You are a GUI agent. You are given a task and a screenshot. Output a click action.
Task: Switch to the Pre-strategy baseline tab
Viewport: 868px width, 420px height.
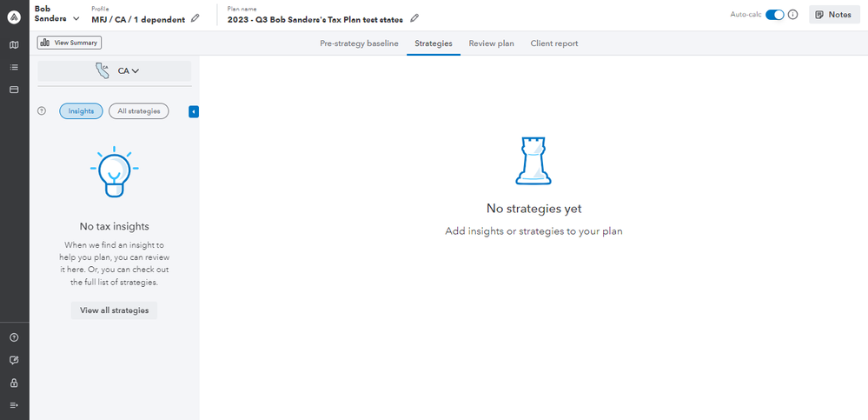click(x=359, y=43)
